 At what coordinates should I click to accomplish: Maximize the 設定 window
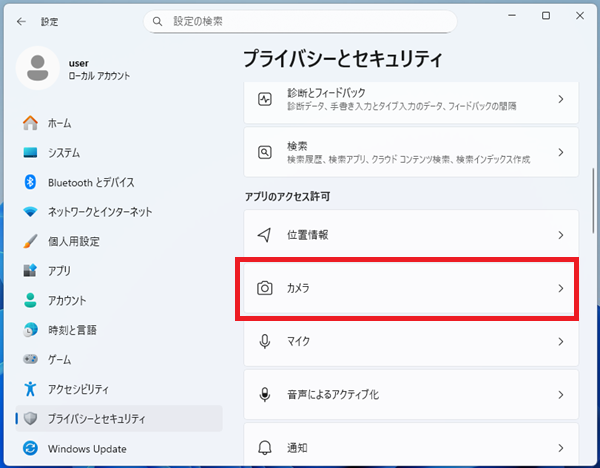click(546, 16)
